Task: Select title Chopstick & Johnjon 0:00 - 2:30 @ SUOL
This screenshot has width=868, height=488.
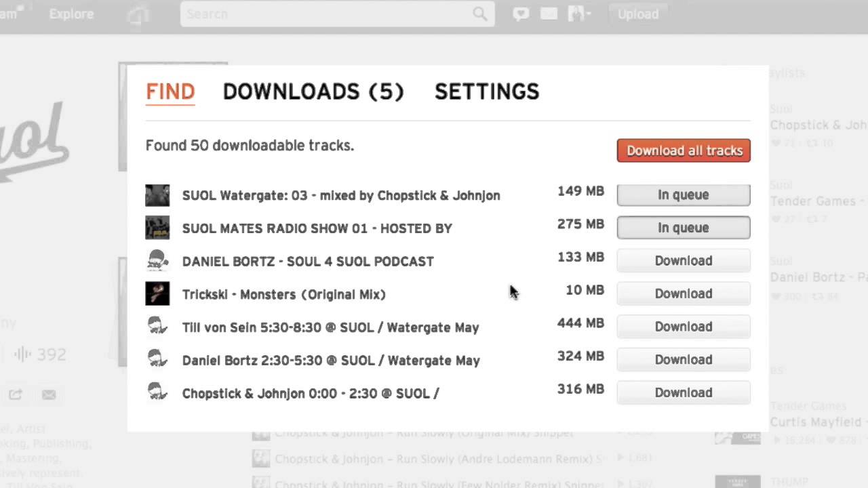Action: pyautogui.click(x=311, y=393)
